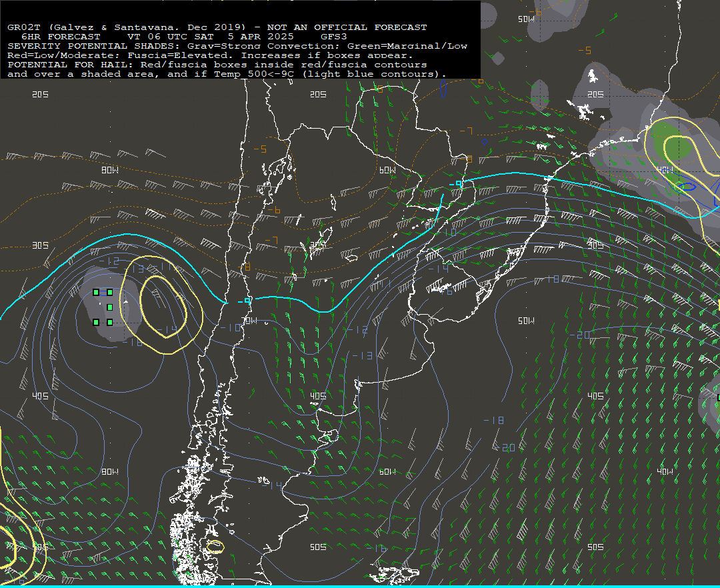Image resolution: width=720 pixels, height=588 pixels.
Task: Click the orange -7 label beside the Chilean coast
Action: [x=271, y=241]
